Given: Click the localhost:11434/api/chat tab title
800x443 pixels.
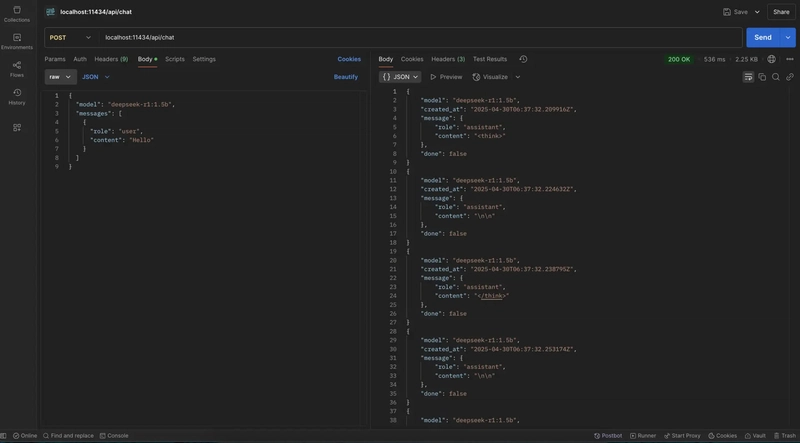Looking at the screenshot, I should tap(96, 12).
